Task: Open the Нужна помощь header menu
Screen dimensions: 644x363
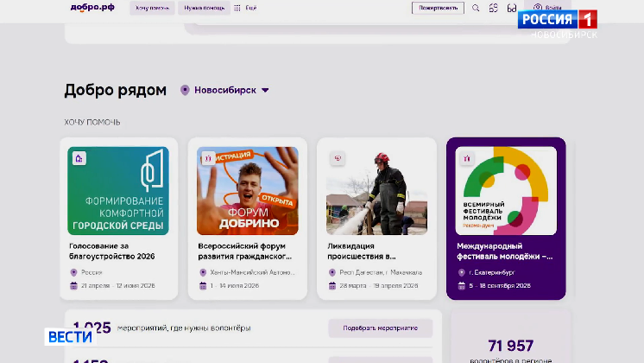Action: pos(204,8)
